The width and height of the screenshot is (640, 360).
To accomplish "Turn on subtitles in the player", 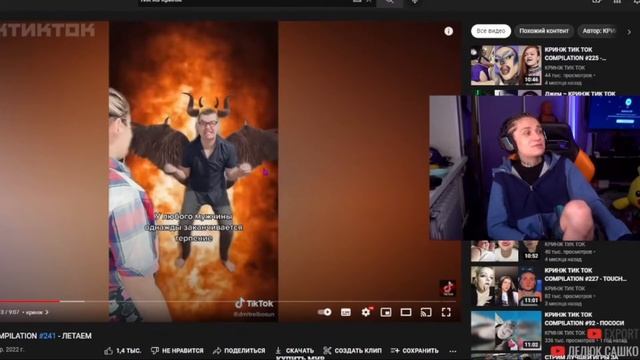I will [346, 312].
